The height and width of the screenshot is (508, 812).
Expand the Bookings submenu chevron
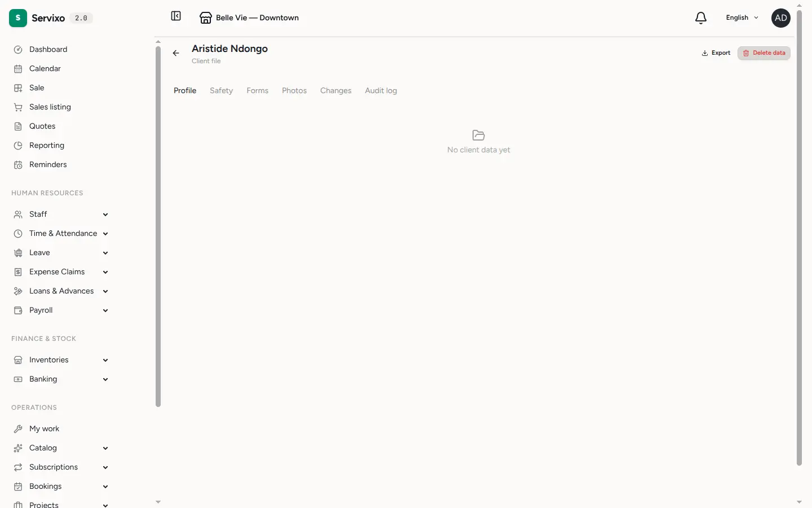105,487
